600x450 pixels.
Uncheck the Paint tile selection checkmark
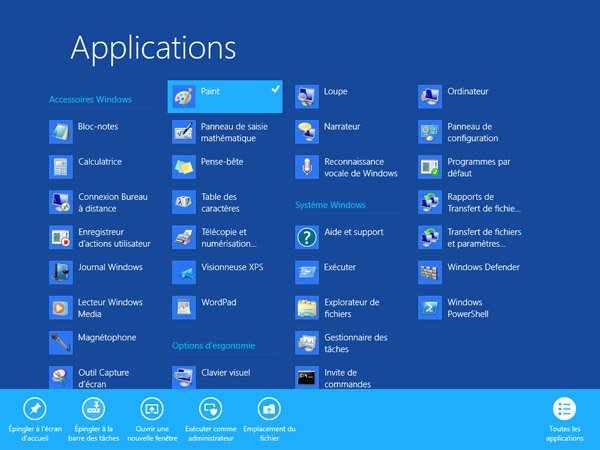[x=276, y=90]
